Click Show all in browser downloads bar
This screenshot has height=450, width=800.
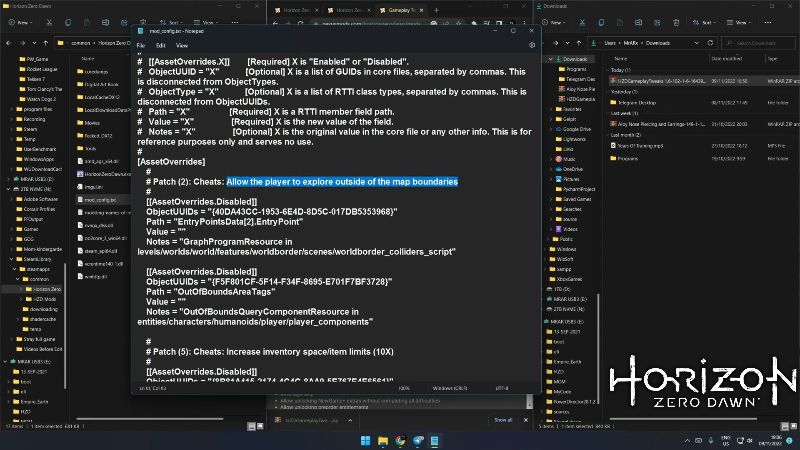[x=503, y=420]
